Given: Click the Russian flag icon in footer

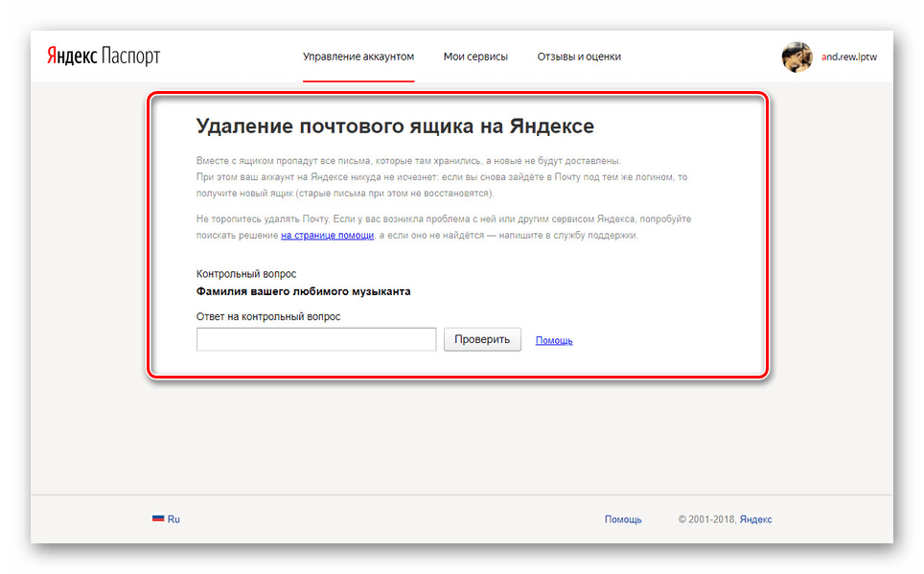Looking at the screenshot, I should coord(159,518).
